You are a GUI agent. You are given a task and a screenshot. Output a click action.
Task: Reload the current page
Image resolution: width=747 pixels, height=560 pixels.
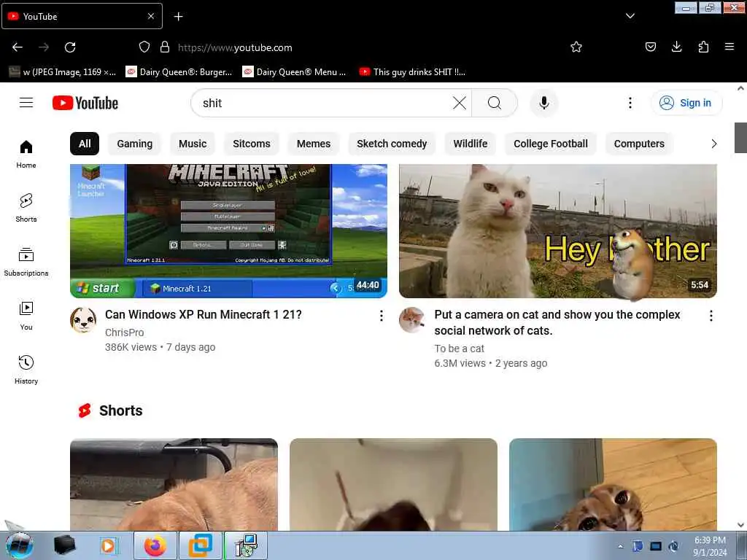point(70,47)
